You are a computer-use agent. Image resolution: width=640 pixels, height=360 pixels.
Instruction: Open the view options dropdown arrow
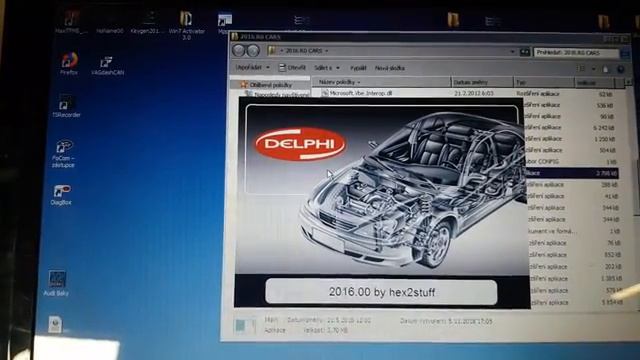593,69
